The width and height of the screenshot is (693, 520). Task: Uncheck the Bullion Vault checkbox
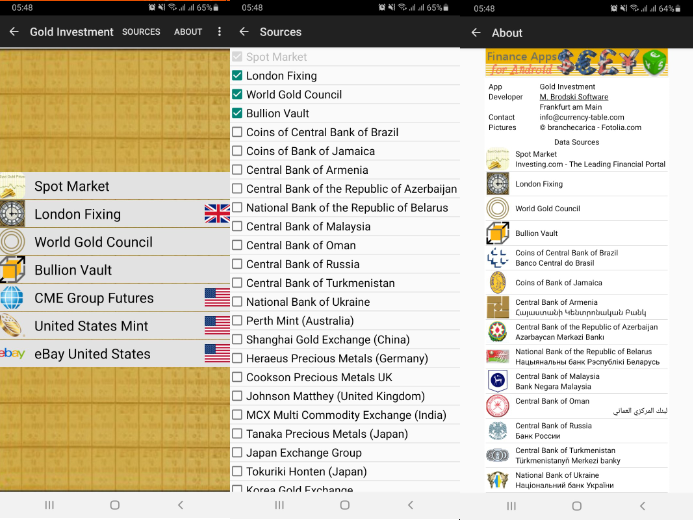[x=237, y=113]
